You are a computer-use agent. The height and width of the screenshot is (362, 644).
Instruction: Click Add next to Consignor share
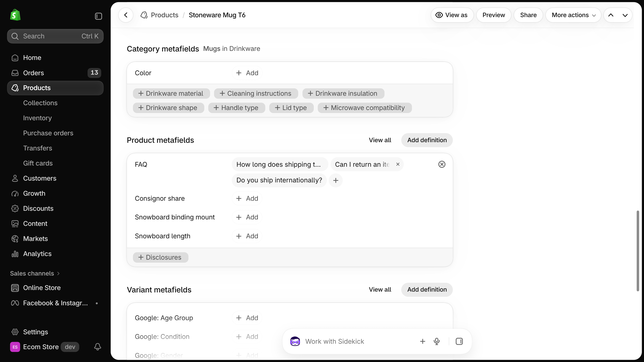pos(247,198)
